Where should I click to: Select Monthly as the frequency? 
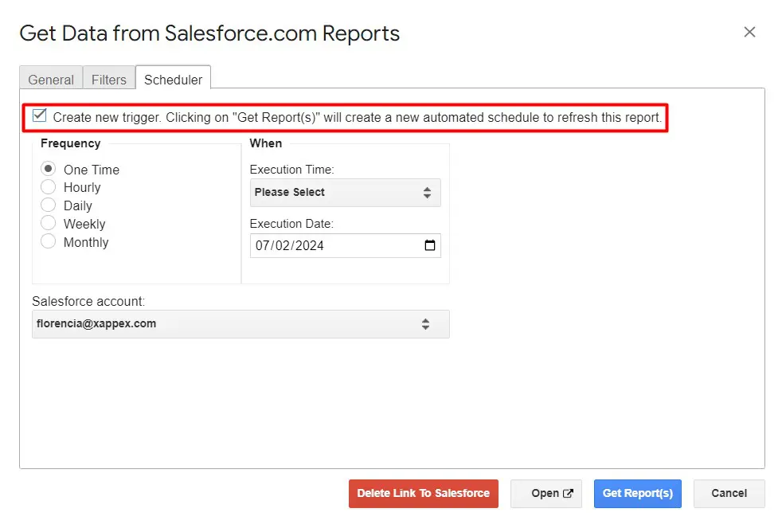[x=49, y=242]
